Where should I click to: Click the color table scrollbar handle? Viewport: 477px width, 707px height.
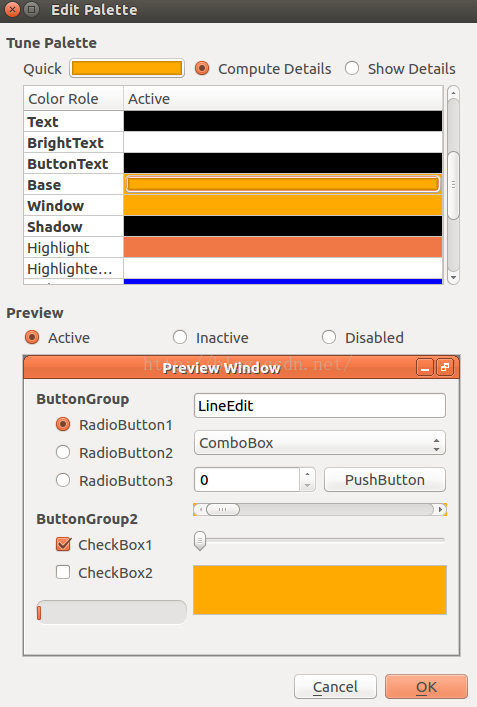(454, 185)
